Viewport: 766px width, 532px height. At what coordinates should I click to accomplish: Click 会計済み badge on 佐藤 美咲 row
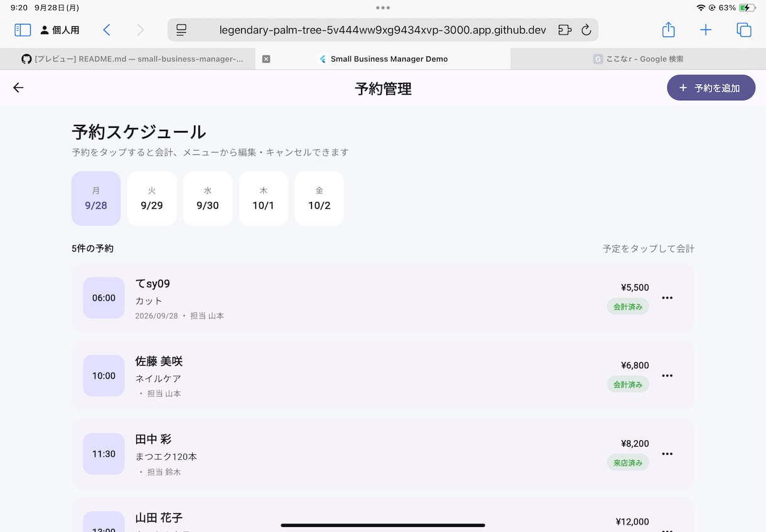click(628, 385)
